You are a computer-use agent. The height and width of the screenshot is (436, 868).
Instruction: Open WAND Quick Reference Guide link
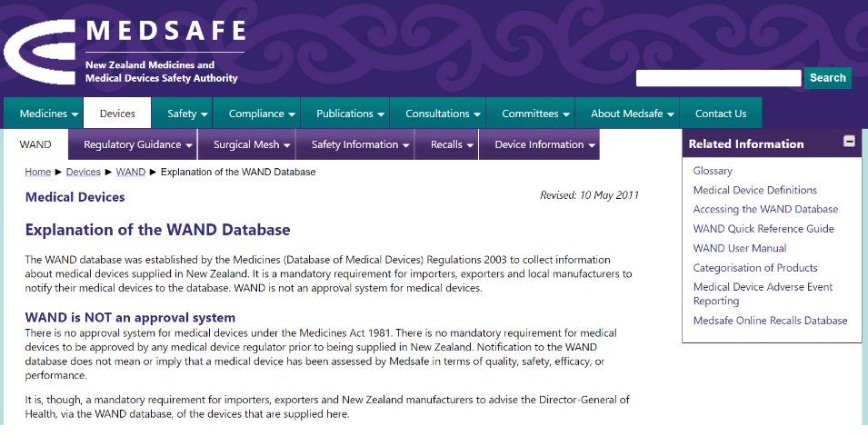point(763,229)
